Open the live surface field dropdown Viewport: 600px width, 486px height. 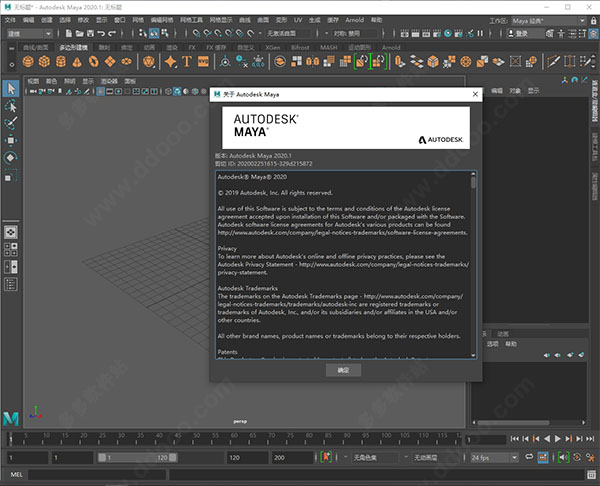(289, 34)
